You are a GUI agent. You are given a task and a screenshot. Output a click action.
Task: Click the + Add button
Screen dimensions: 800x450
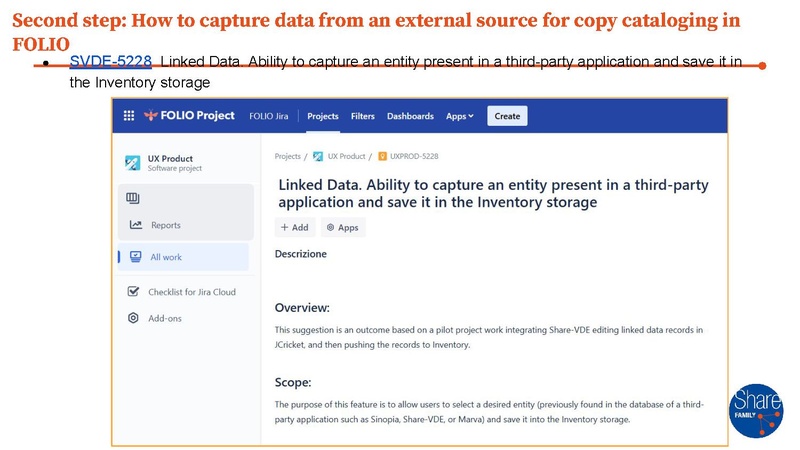(294, 227)
